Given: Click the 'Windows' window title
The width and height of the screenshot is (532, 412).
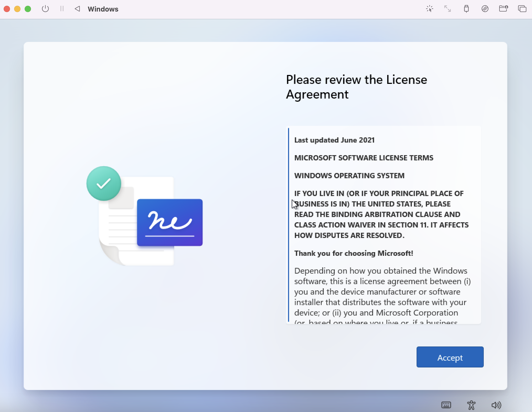Looking at the screenshot, I should 103,9.
